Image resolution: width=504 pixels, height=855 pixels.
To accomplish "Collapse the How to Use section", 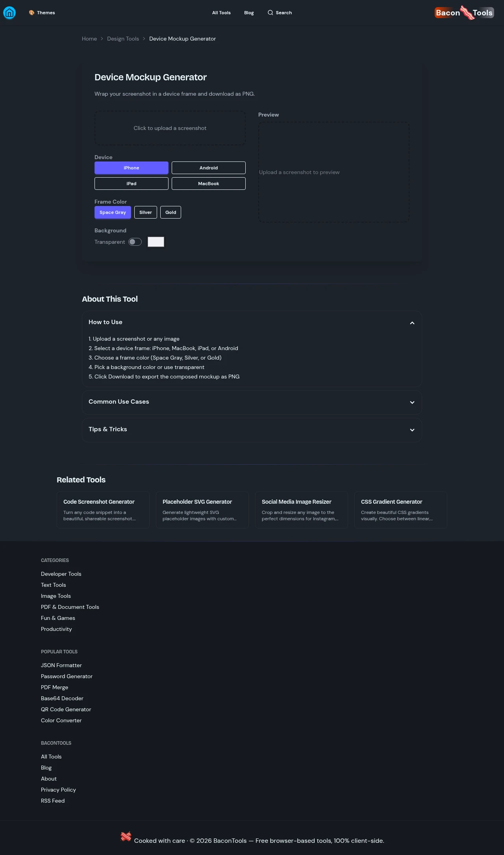I will [x=412, y=323].
